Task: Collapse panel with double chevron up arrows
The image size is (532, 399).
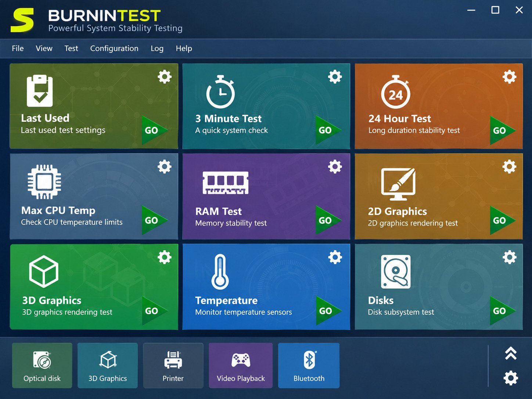Action: coord(511,353)
